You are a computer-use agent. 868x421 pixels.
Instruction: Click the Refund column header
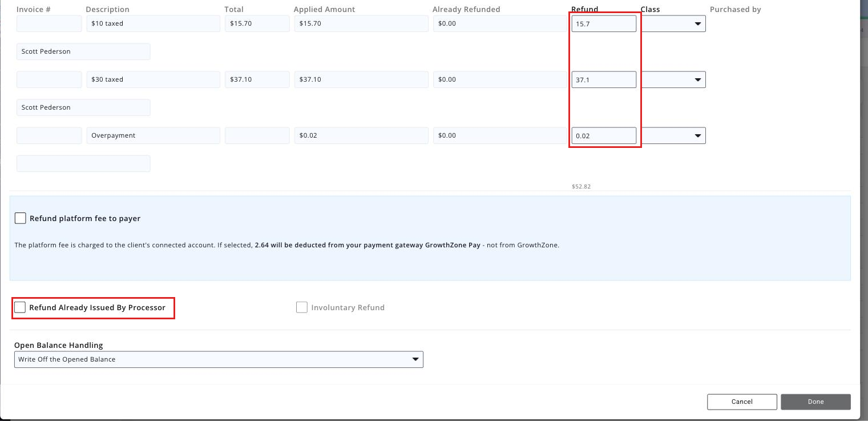(x=585, y=9)
